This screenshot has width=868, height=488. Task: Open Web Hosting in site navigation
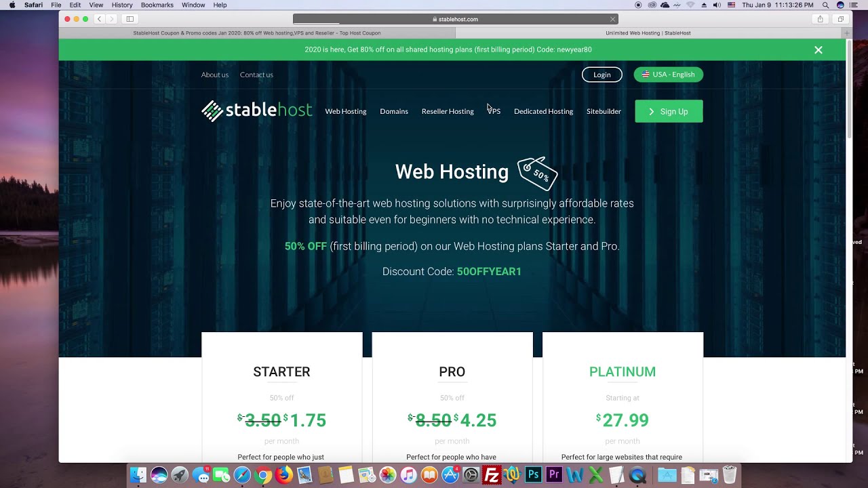click(x=346, y=111)
